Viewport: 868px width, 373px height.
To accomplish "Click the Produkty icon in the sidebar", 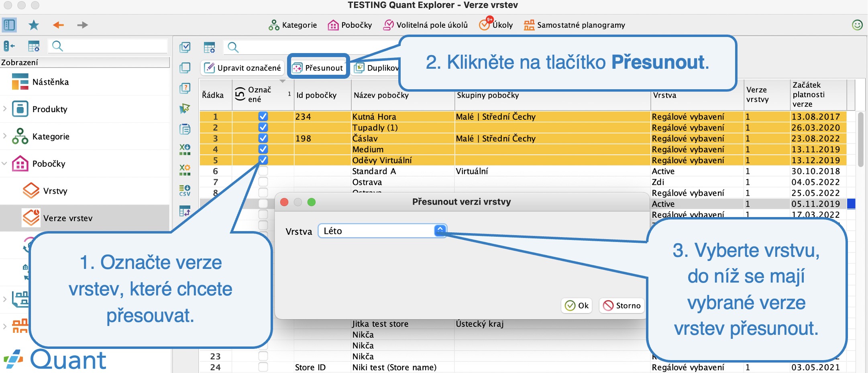I will [x=20, y=109].
